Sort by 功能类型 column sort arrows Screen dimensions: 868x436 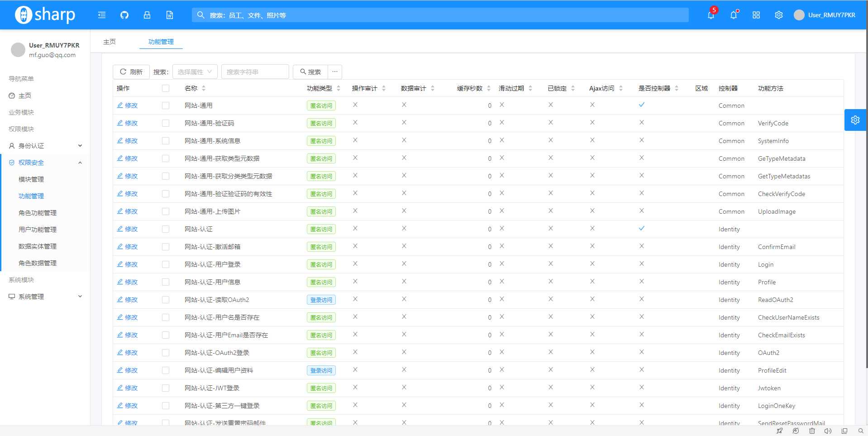click(339, 88)
